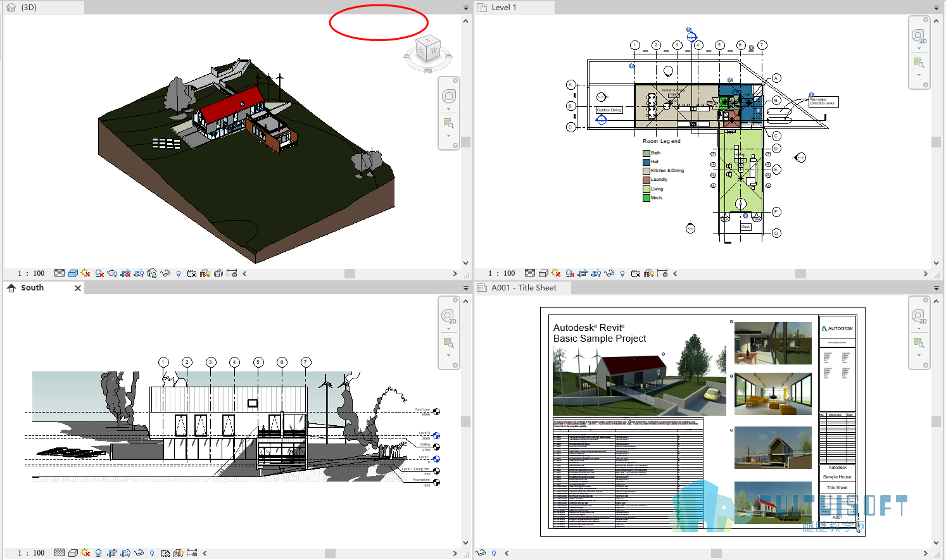946x560 pixels.
Task: Open the 1:100 scale list in the Level 1 view
Action: [501, 273]
